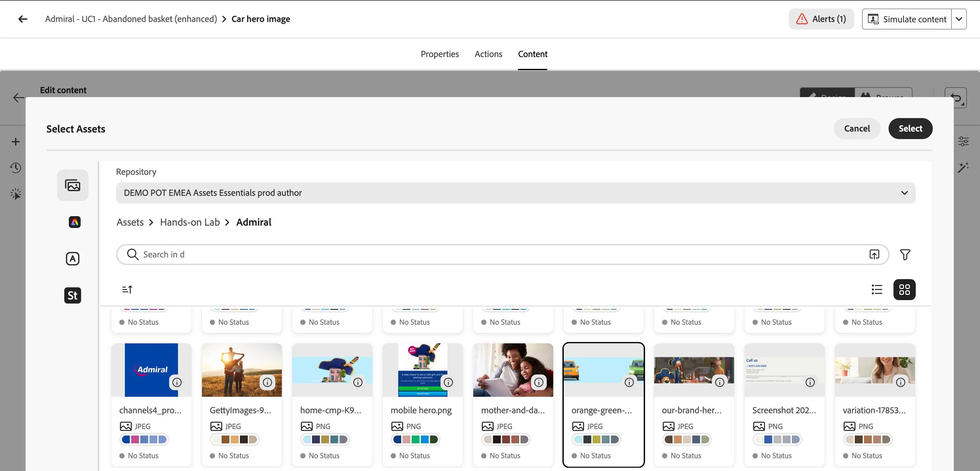Confirm with the Select button
The width and height of the screenshot is (980, 471).
tap(911, 129)
